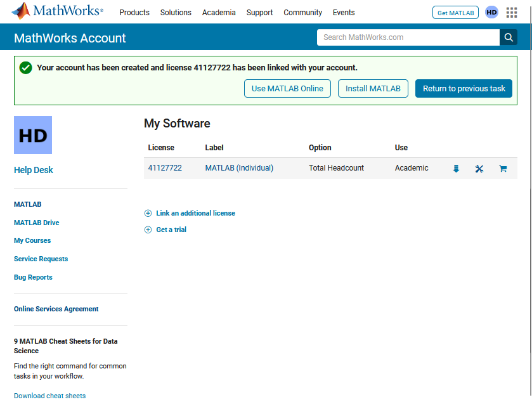Click in the Search MathWorks.com field
532x409 pixels.
(408, 37)
